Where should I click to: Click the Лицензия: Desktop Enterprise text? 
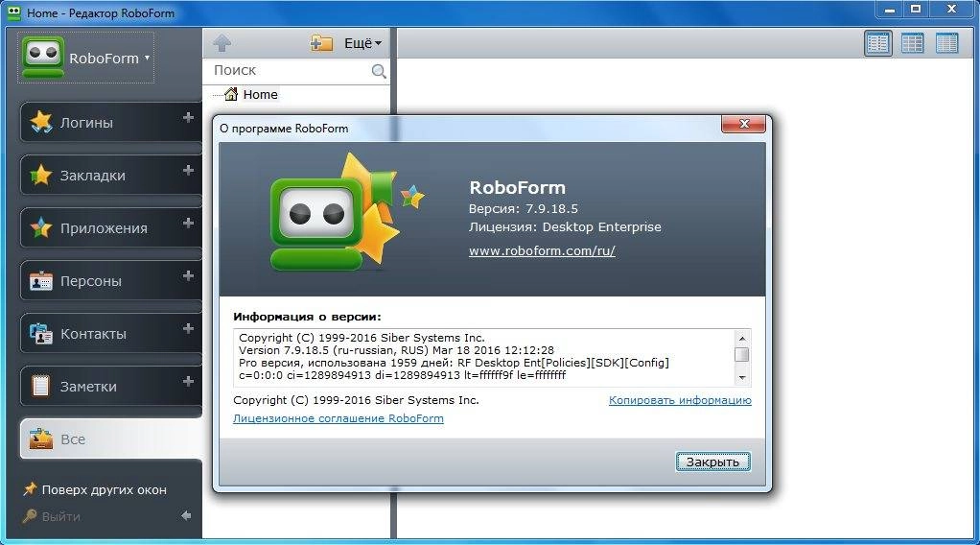565,226
